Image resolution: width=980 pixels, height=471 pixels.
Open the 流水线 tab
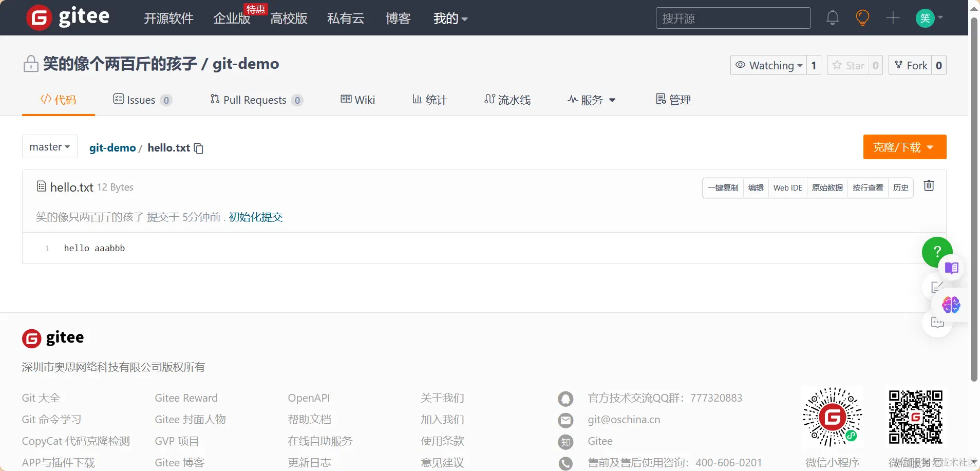pos(507,100)
